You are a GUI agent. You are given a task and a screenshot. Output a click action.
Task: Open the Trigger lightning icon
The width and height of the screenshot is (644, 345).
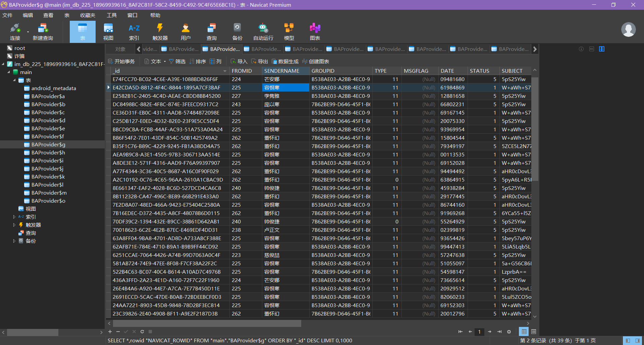tap(160, 32)
